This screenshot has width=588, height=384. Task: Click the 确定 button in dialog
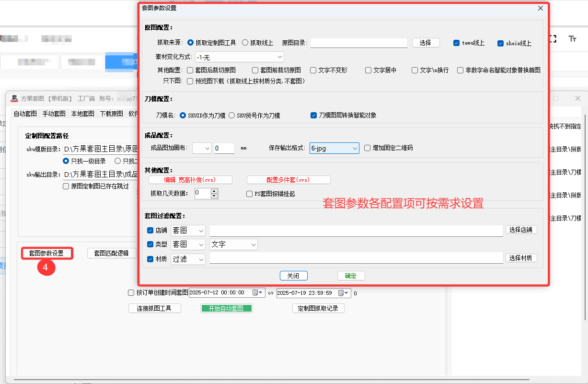point(351,276)
